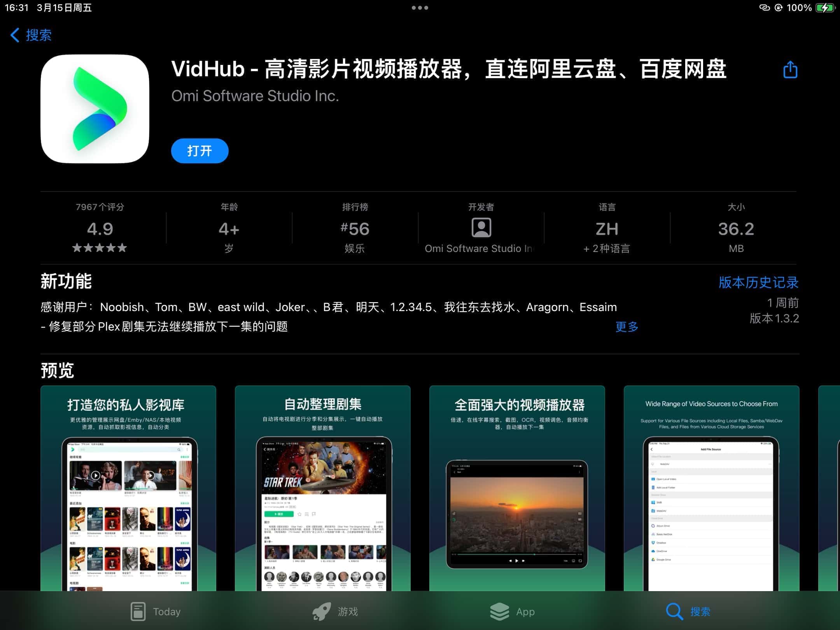Open the 自动整理剧集 preview screenshot
Screen dimensions: 840x630
pyautogui.click(x=323, y=488)
